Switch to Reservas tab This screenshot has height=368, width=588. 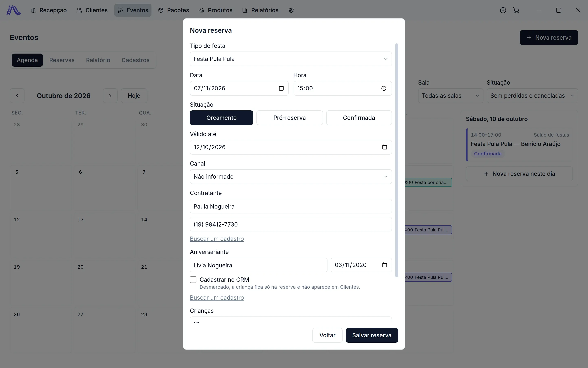tap(62, 60)
